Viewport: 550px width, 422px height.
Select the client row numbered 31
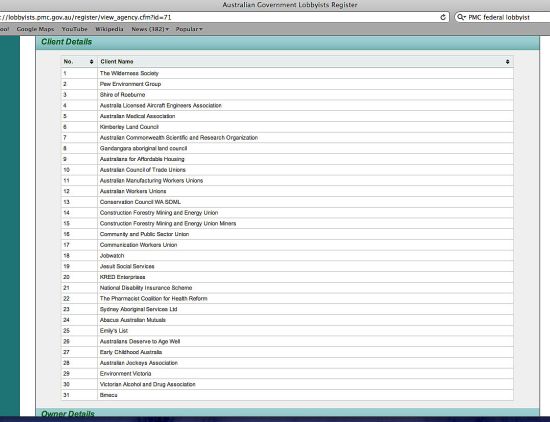[x=287, y=395]
